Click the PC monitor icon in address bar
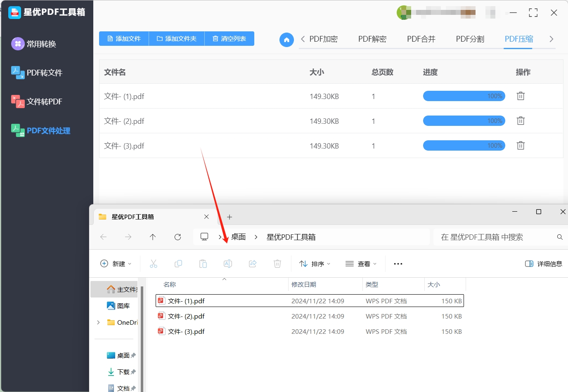Screen dimensions: 568x392 (x=204, y=237)
